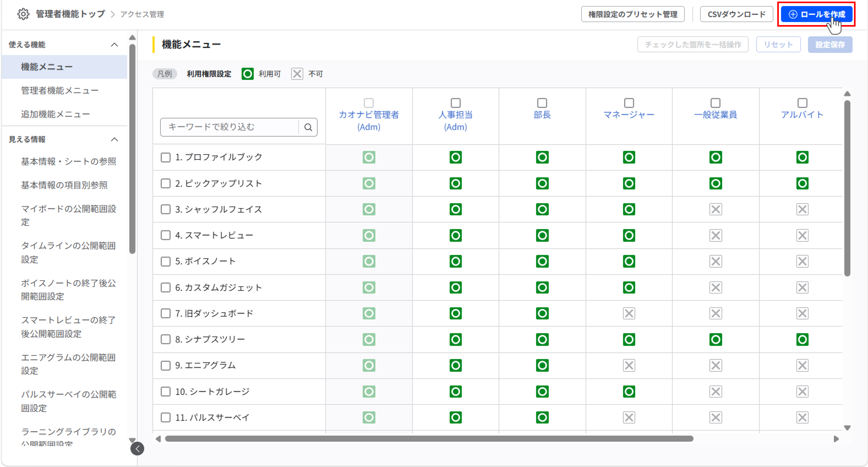Image resolution: width=868 pixels, height=467 pixels.
Task: Toggle 部長 permission for カスタムガジェット
Action: coord(542,287)
